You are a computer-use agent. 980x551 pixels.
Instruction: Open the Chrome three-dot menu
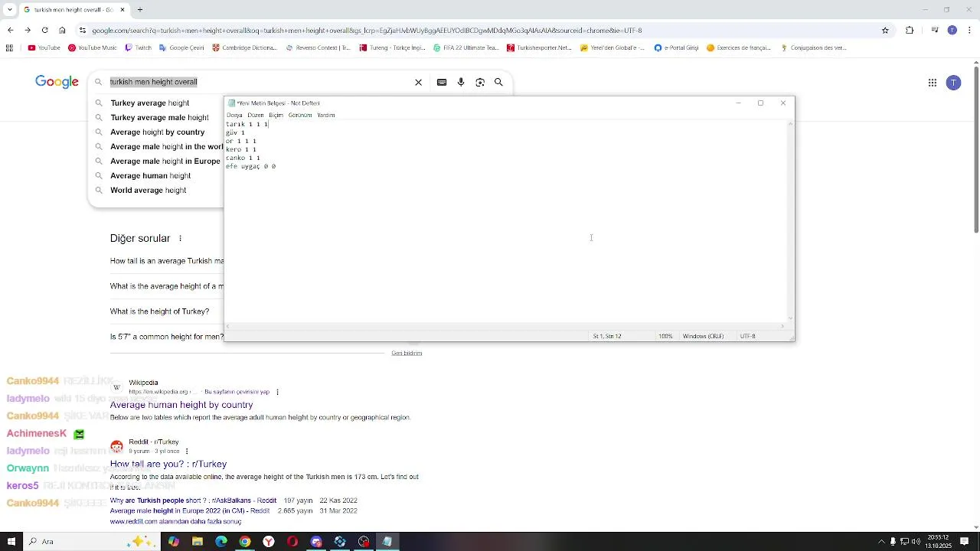click(969, 31)
